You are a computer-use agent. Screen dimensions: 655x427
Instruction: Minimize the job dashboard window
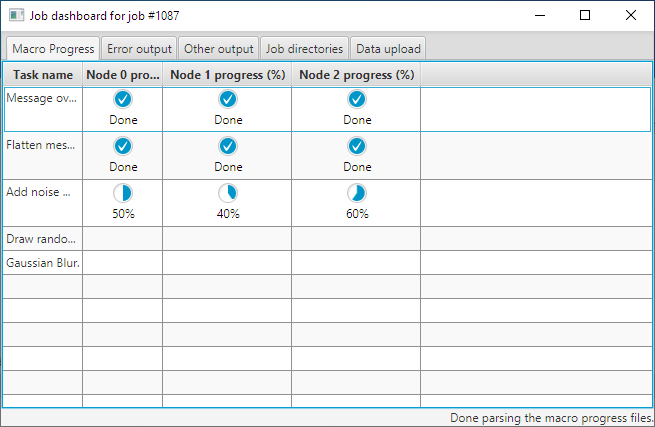tap(540, 15)
